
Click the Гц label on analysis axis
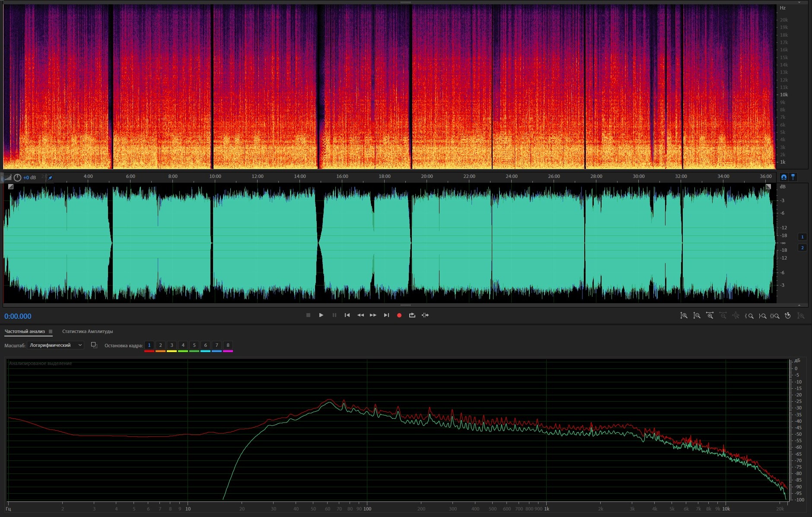(9, 509)
